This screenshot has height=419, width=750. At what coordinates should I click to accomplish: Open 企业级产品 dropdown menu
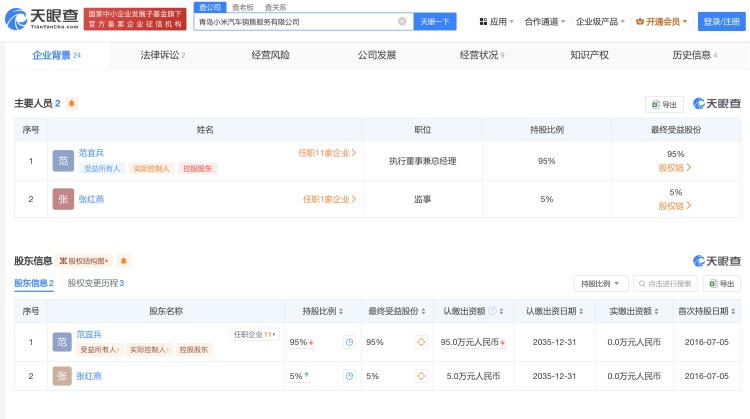[600, 22]
